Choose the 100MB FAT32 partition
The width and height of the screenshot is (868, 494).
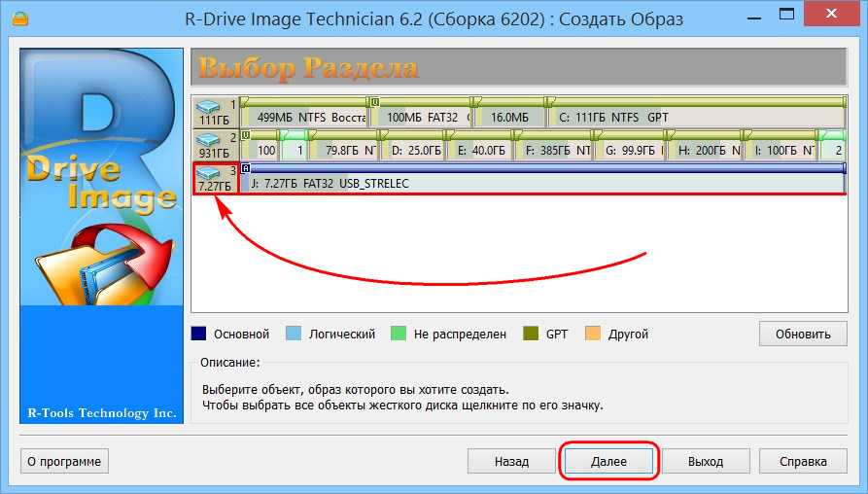(420, 118)
